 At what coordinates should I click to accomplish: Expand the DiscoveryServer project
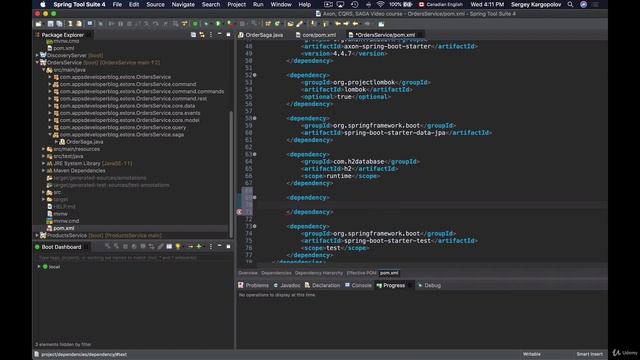pos(37,55)
